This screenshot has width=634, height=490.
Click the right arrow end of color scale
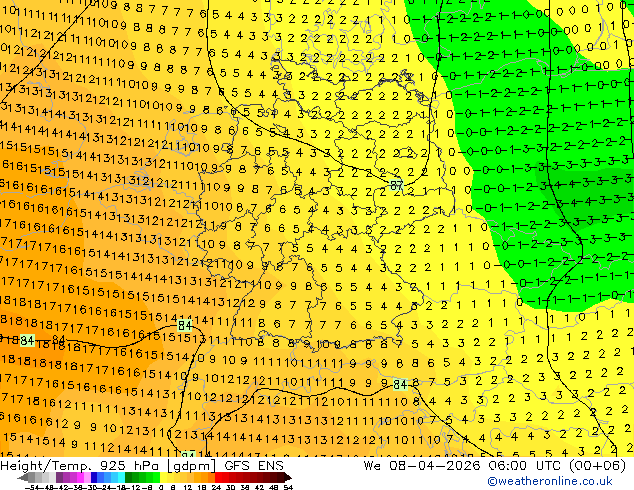point(287,477)
